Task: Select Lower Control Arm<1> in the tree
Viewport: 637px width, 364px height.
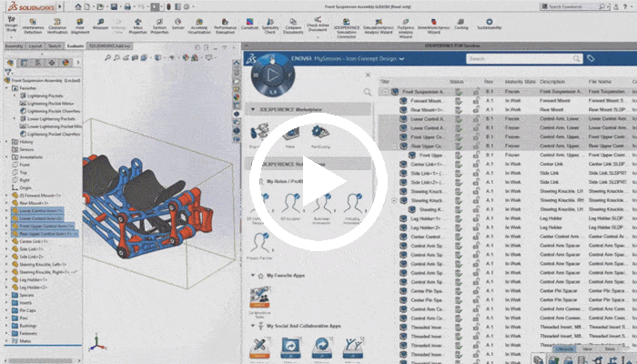Action: point(37,210)
